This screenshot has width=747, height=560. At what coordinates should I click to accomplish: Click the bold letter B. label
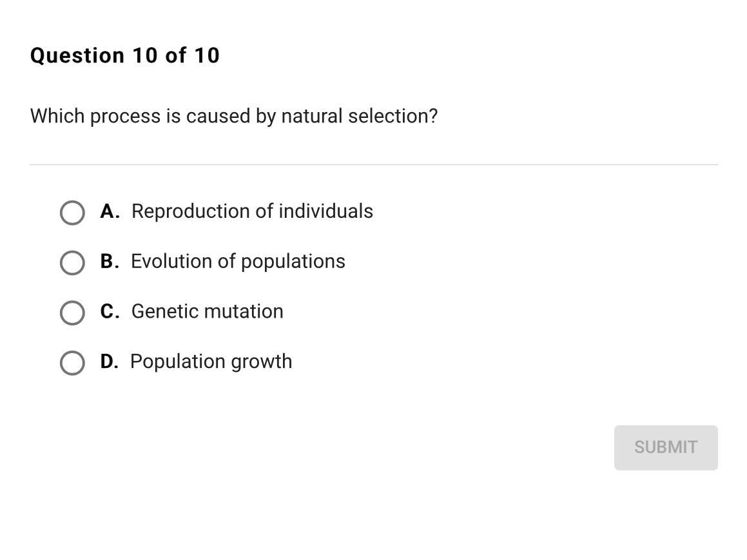pyautogui.click(x=110, y=261)
